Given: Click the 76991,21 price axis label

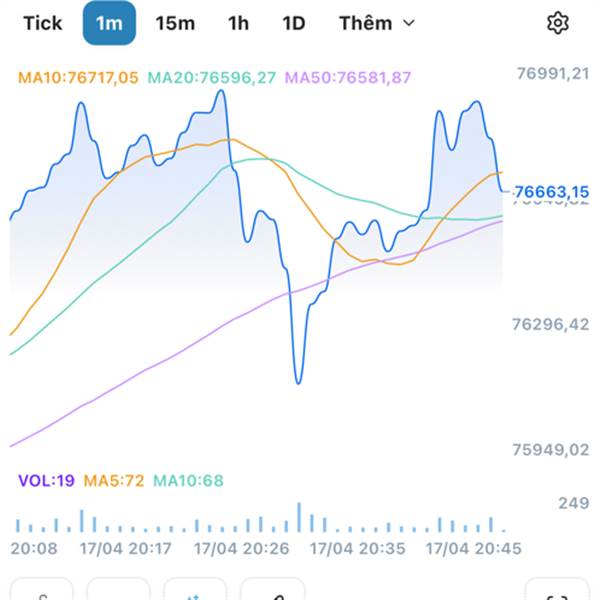Looking at the screenshot, I should pyautogui.click(x=551, y=73).
